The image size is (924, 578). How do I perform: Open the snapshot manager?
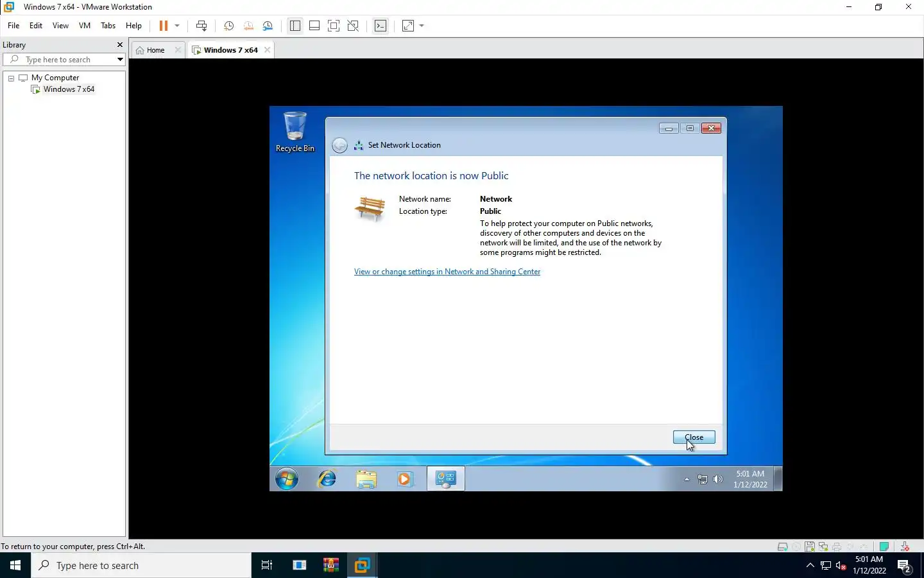tap(268, 26)
